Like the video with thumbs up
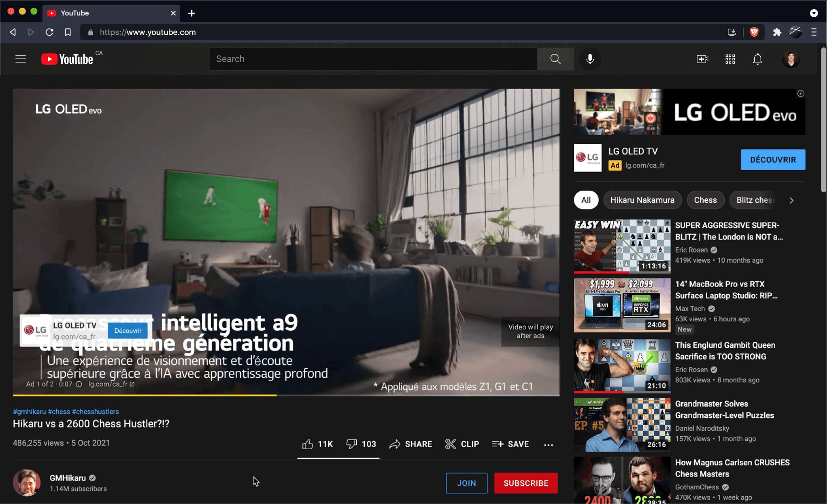The image size is (827, 504). tap(308, 444)
